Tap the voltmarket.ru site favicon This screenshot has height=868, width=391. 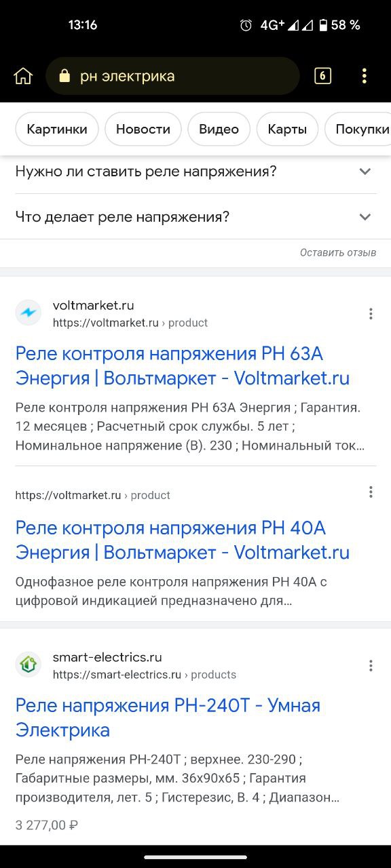(29, 313)
